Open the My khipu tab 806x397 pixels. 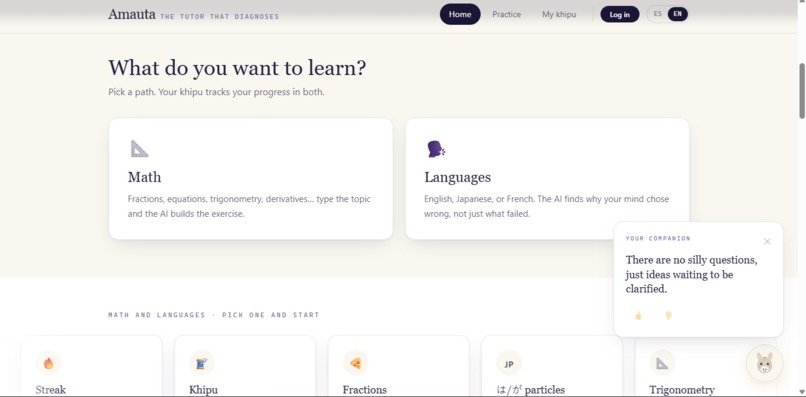pos(559,14)
